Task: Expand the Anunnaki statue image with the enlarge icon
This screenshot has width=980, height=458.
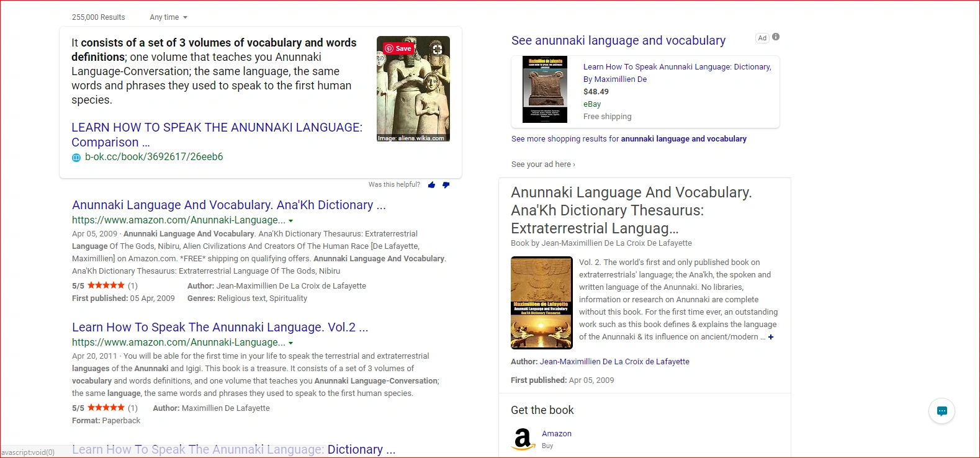Action: (x=437, y=48)
